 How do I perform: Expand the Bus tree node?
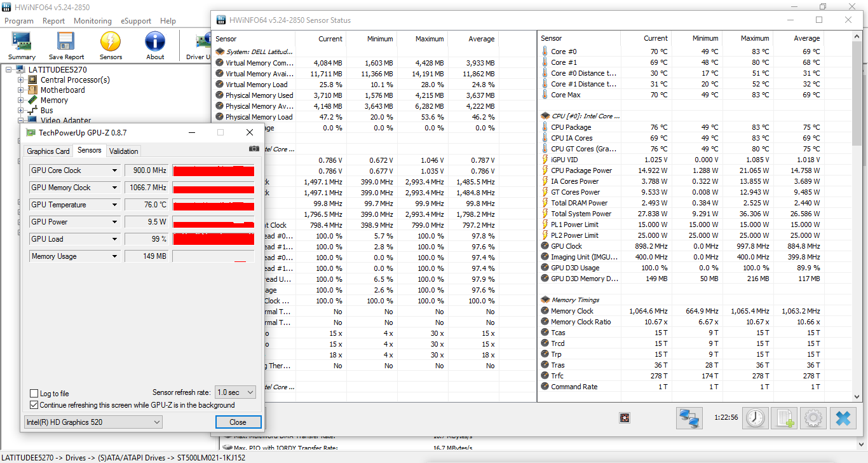(x=21, y=111)
